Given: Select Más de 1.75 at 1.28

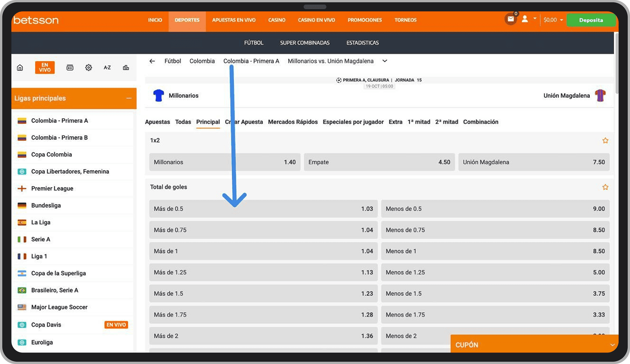Looking at the screenshot, I should point(264,315).
